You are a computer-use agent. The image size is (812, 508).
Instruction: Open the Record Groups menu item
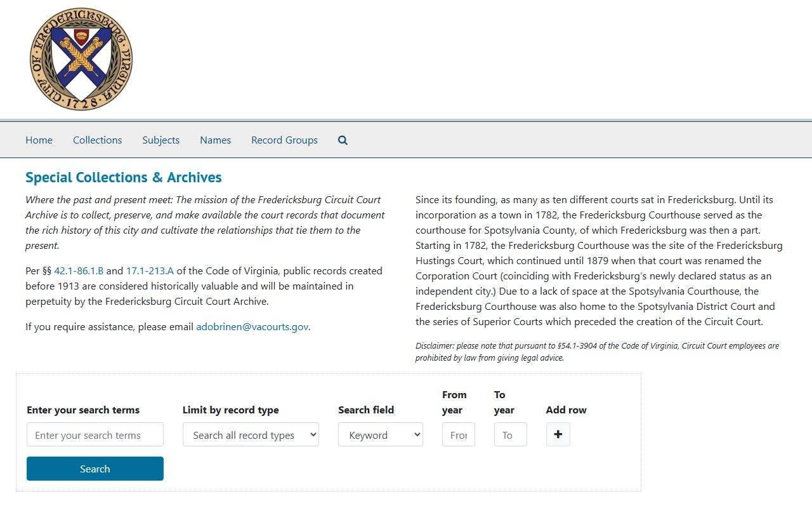coord(284,140)
